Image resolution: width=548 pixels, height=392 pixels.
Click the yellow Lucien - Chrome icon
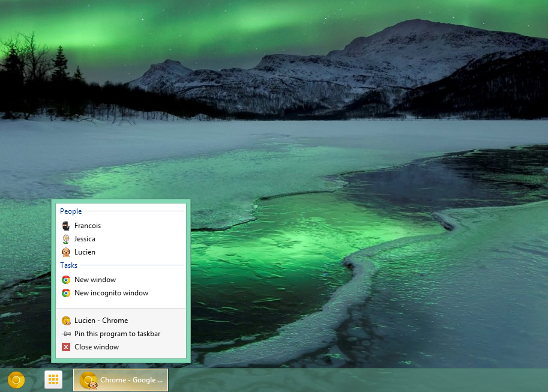pyautogui.click(x=66, y=321)
